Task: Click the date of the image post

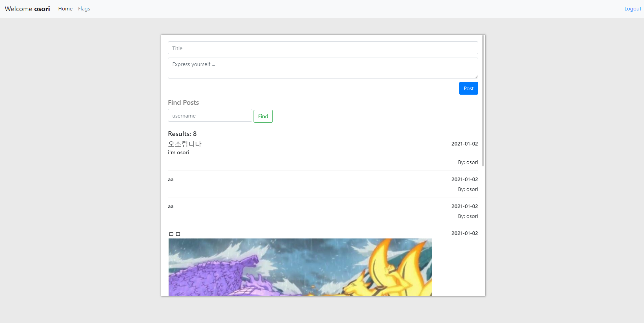Action: (465, 233)
